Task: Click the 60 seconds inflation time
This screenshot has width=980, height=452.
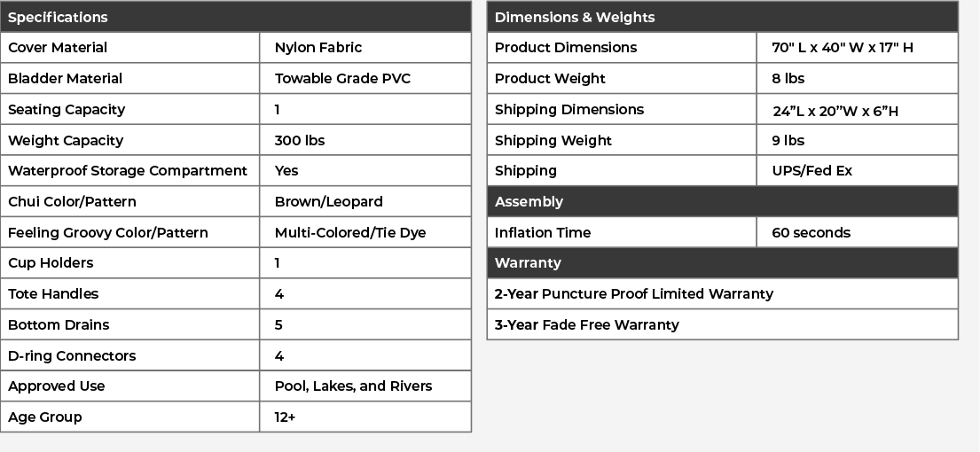Action: [811, 232]
